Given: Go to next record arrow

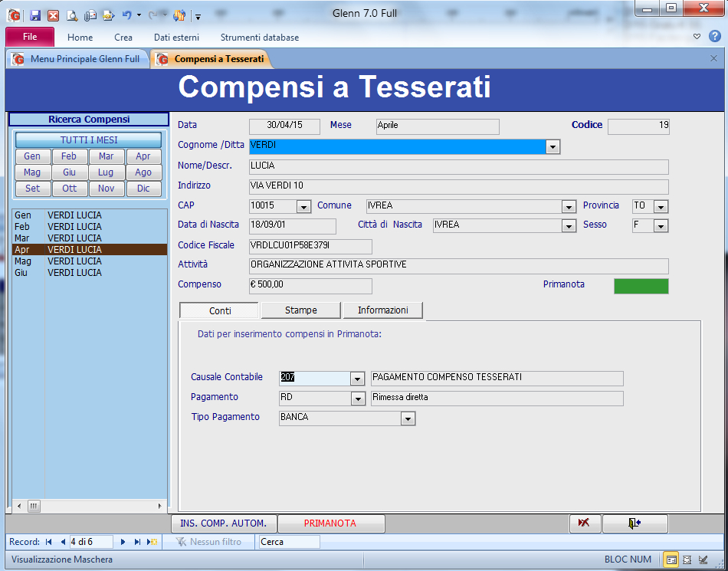Looking at the screenshot, I should pyautogui.click(x=123, y=542).
